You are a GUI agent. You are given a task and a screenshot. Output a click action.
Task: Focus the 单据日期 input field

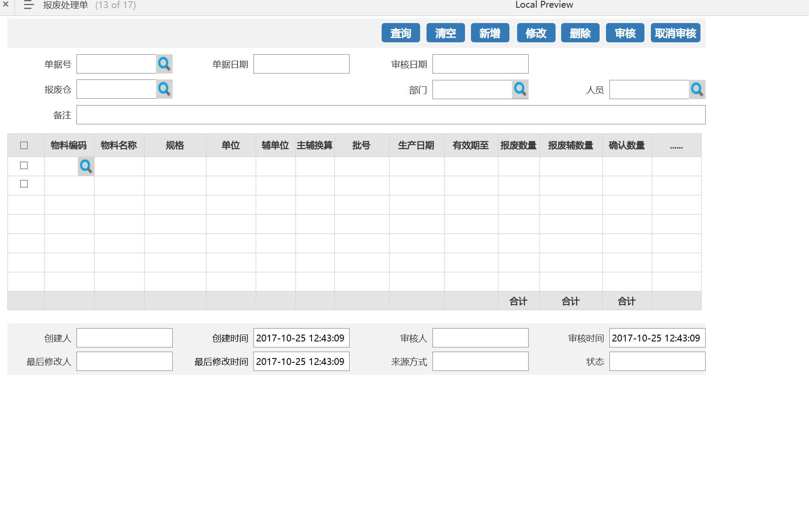coord(301,64)
